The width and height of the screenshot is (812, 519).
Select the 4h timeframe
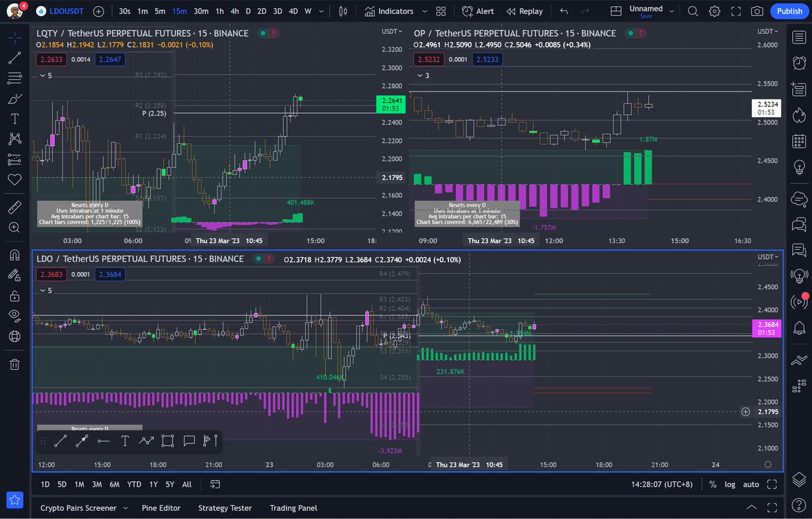point(234,11)
